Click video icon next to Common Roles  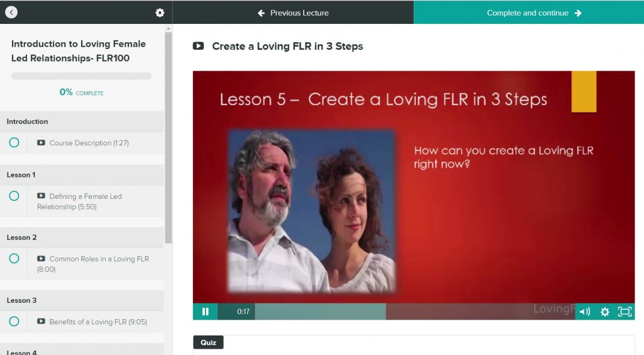coord(41,259)
